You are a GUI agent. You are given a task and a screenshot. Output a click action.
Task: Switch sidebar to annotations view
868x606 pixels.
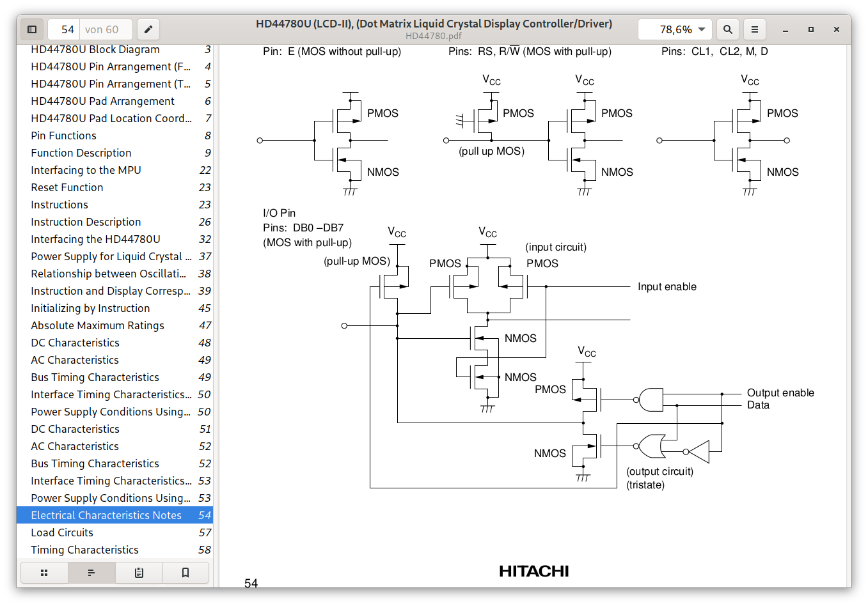(139, 573)
